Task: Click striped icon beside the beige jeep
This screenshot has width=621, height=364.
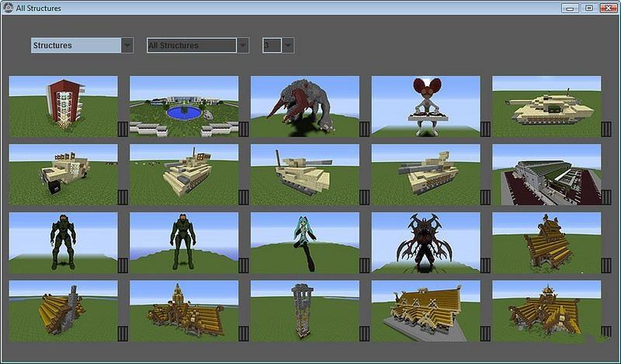Action: pyautogui.click(x=123, y=197)
